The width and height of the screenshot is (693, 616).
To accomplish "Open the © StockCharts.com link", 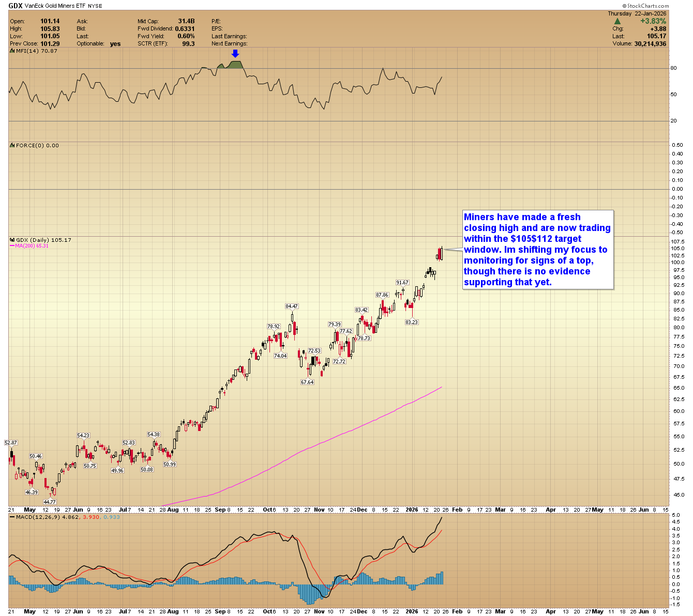I will (x=644, y=6).
